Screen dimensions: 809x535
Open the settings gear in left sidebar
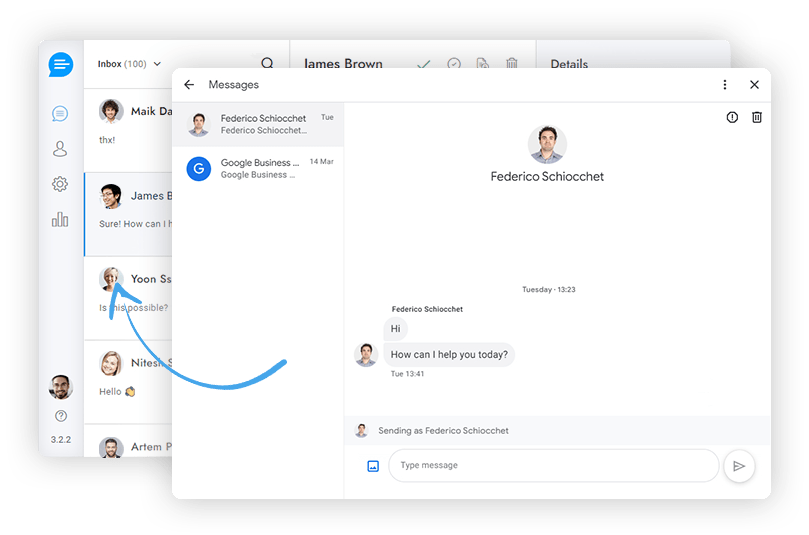(x=60, y=184)
